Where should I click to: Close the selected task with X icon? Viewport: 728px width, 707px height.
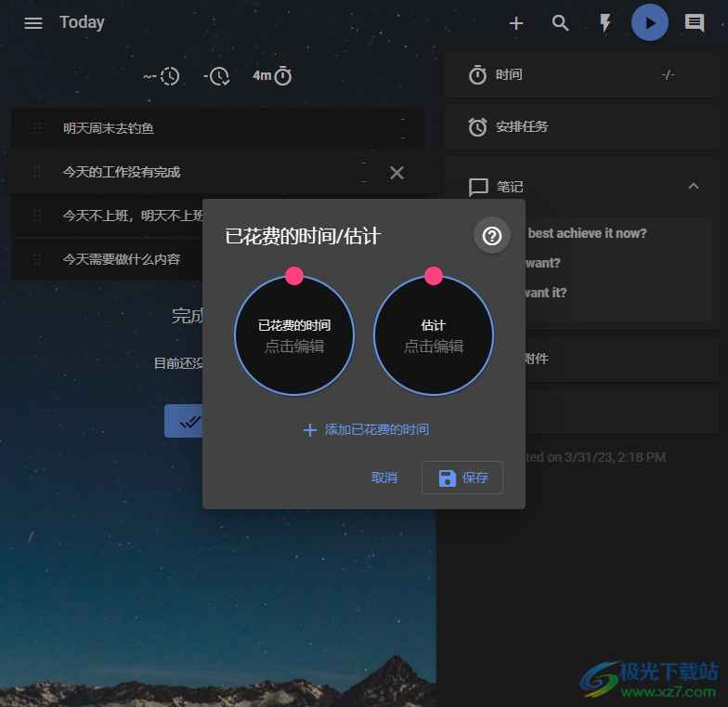point(396,173)
